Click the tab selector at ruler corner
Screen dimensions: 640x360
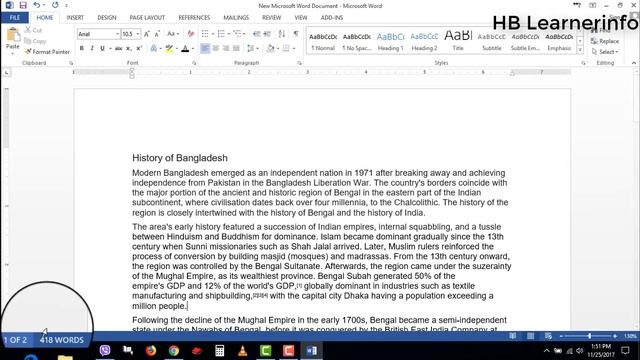click(7, 73)
